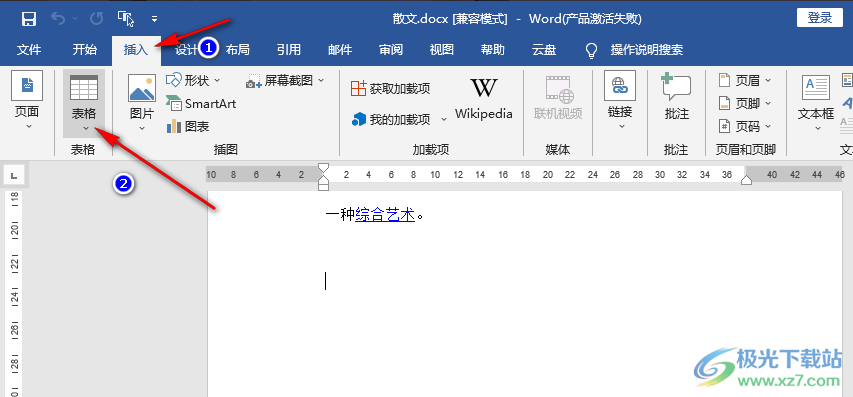853x397 pixels.
Task: Click the 链接 link icon
Action: pos(620,85)
